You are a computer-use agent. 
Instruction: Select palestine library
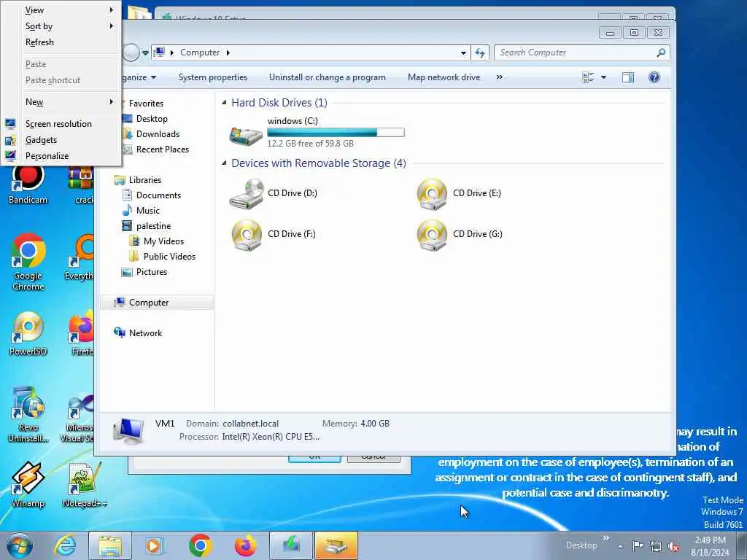[153, 226]
